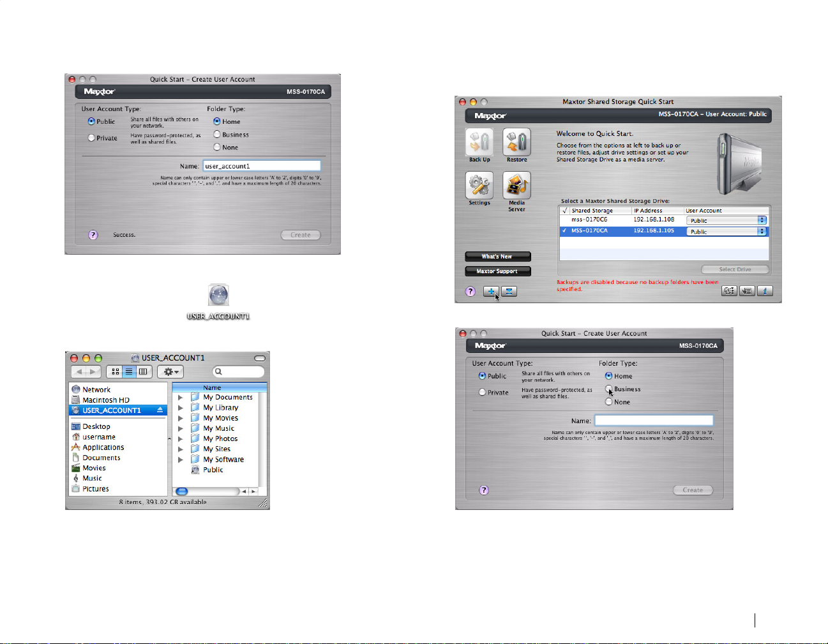The image size is (828, 644).
Task: Switch Finder to list view
Action: click(x=129, y=371)
